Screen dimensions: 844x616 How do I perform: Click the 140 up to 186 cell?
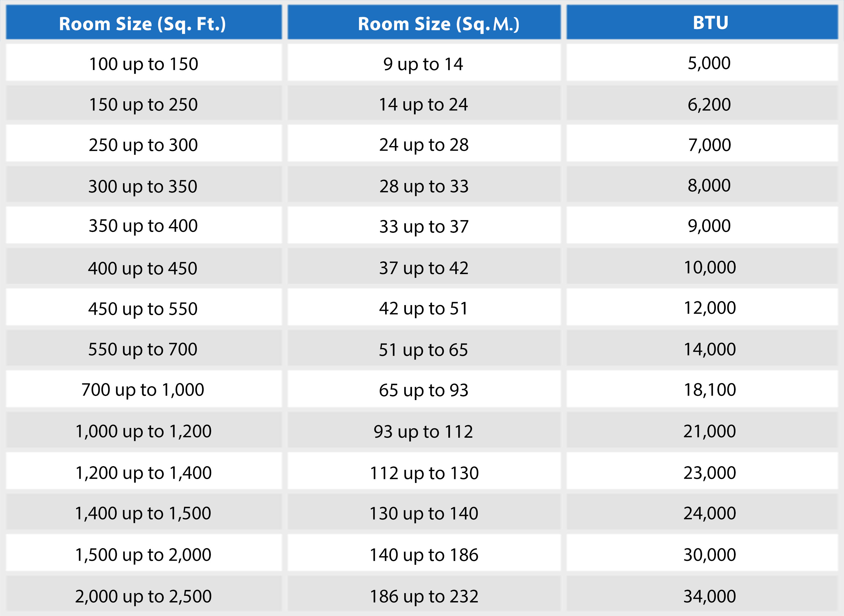pos(423,555)
